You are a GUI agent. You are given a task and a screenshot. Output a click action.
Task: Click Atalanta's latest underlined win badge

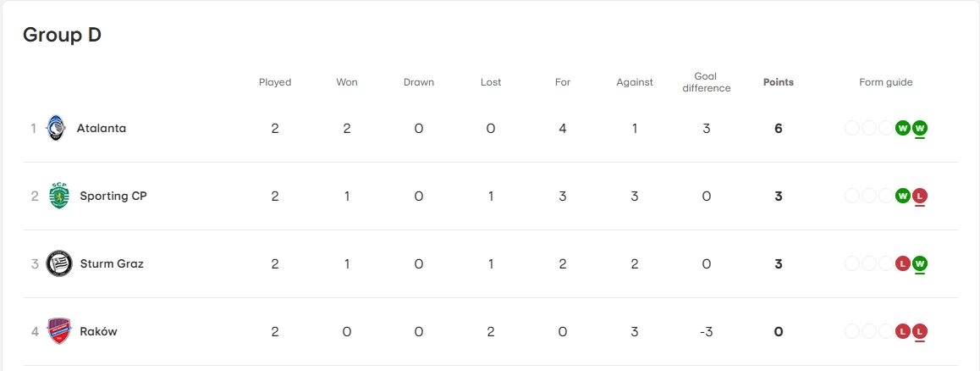pyautogui.click(x=920, y=128)
